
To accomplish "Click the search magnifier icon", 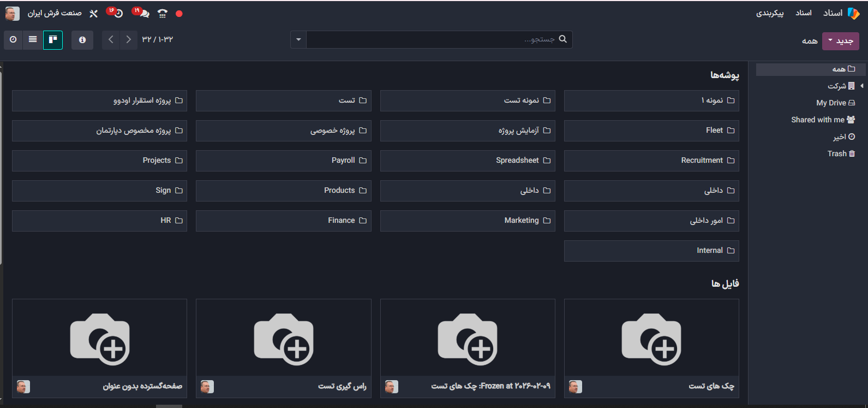I will click(563, 39).
